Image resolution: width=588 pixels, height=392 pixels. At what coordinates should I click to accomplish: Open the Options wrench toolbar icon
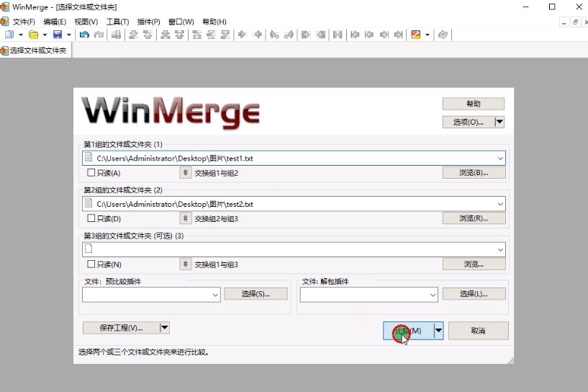tap(415, 35)
